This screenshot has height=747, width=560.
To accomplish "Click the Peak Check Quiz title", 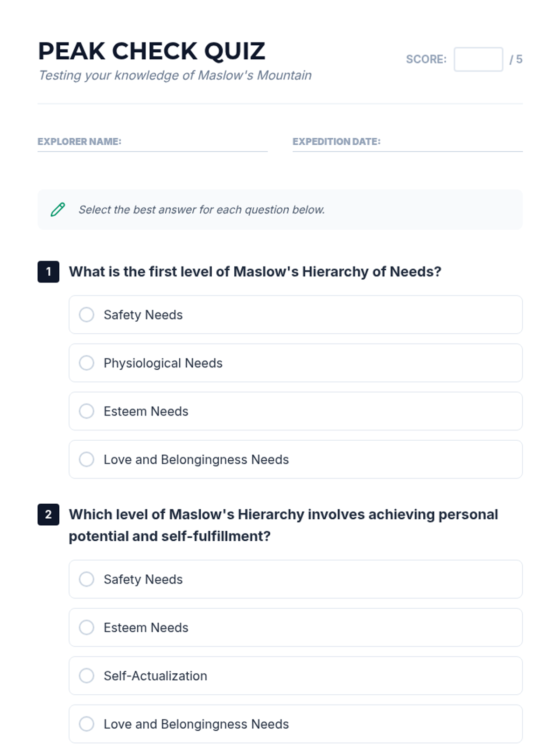I will [x=152, y=51].
